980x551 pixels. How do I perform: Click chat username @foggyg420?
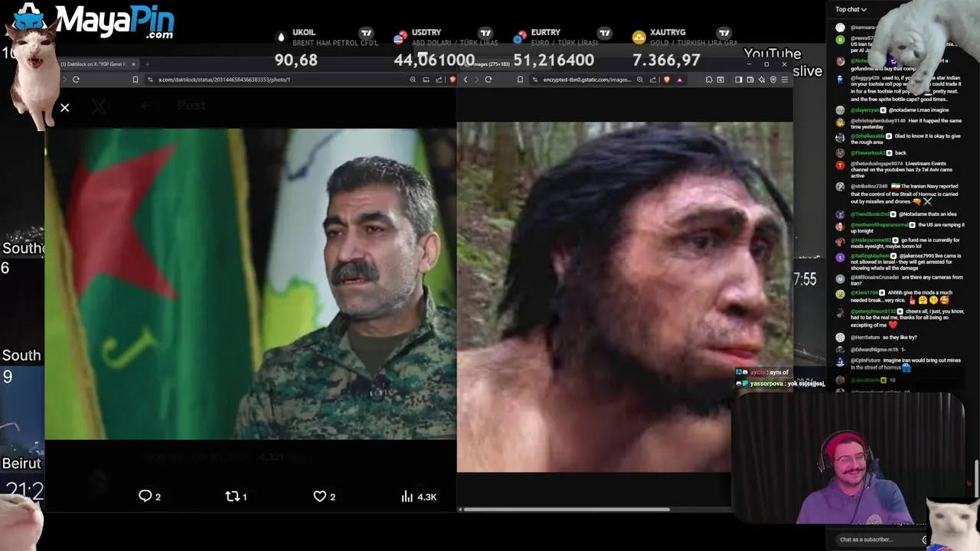(x=864, y=78)
